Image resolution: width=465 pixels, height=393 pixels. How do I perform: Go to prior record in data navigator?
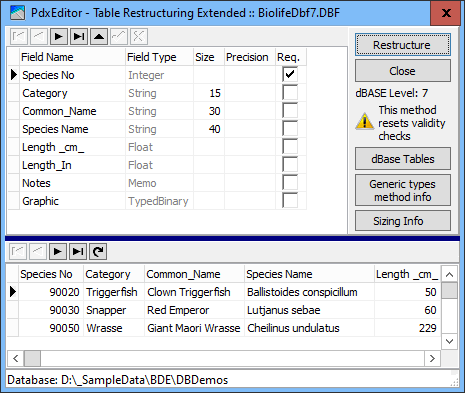(x=38, y=251)
